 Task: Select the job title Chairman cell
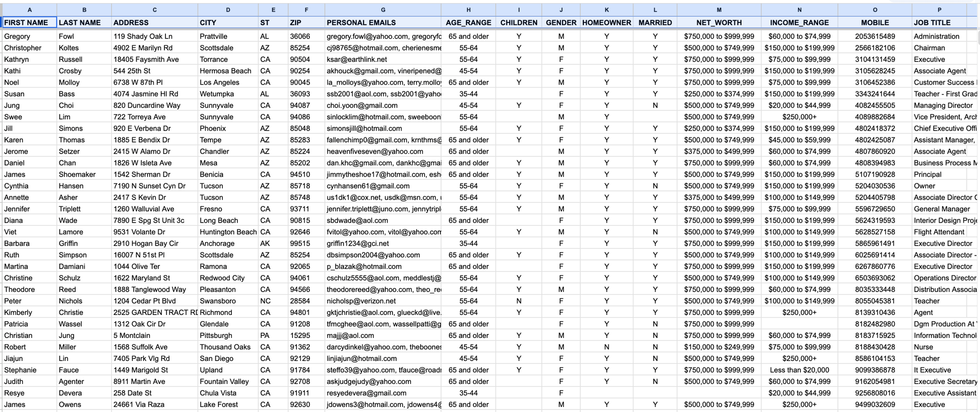tap(939, 48)
